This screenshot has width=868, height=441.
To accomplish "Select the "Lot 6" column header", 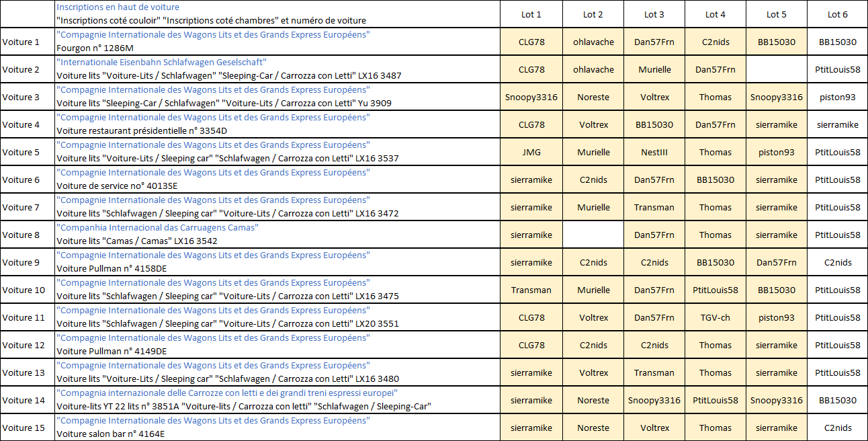I will coord(838,14).
